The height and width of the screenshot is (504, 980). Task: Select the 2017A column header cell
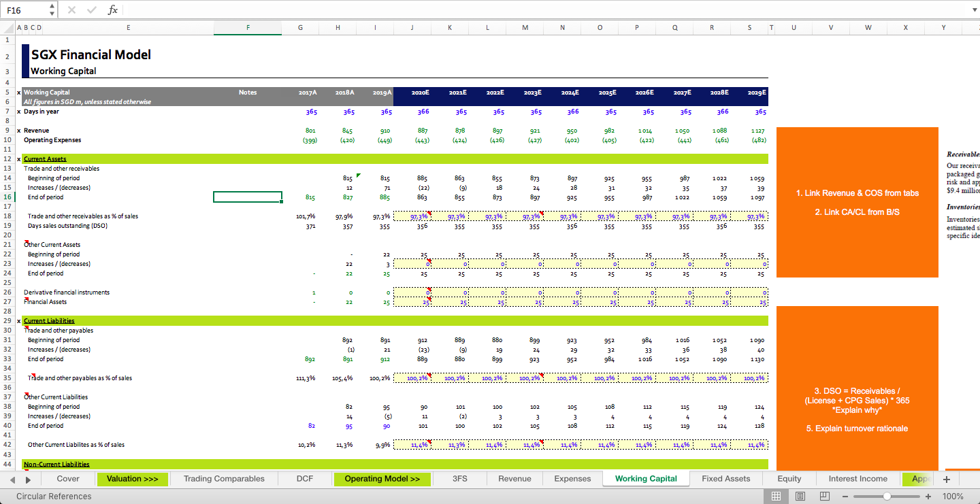(308, 93)
